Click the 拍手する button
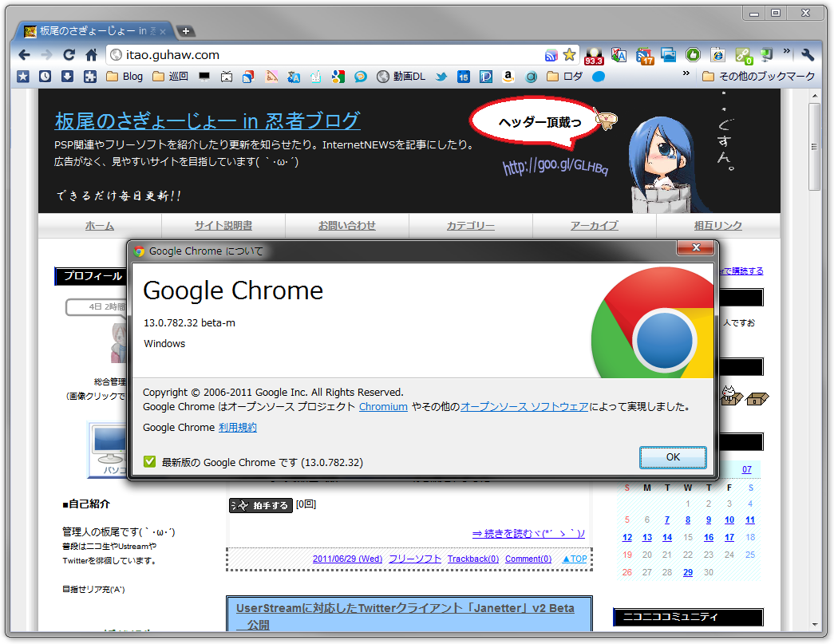 (x=261, y=505)
